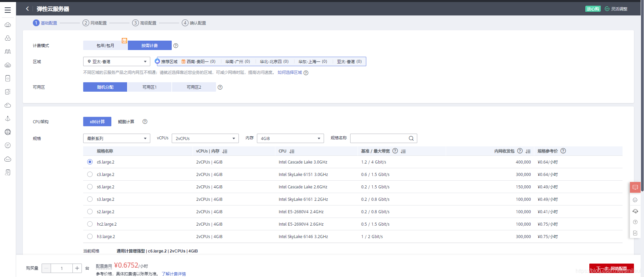Screen dimensions: 644x277
Task: Open the three-hexagon cluster icon in sidebar
Action: coord(8,38)
